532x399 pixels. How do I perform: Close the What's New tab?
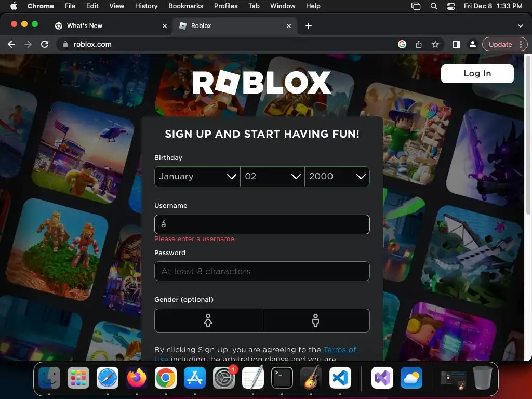tap(165, 26)
